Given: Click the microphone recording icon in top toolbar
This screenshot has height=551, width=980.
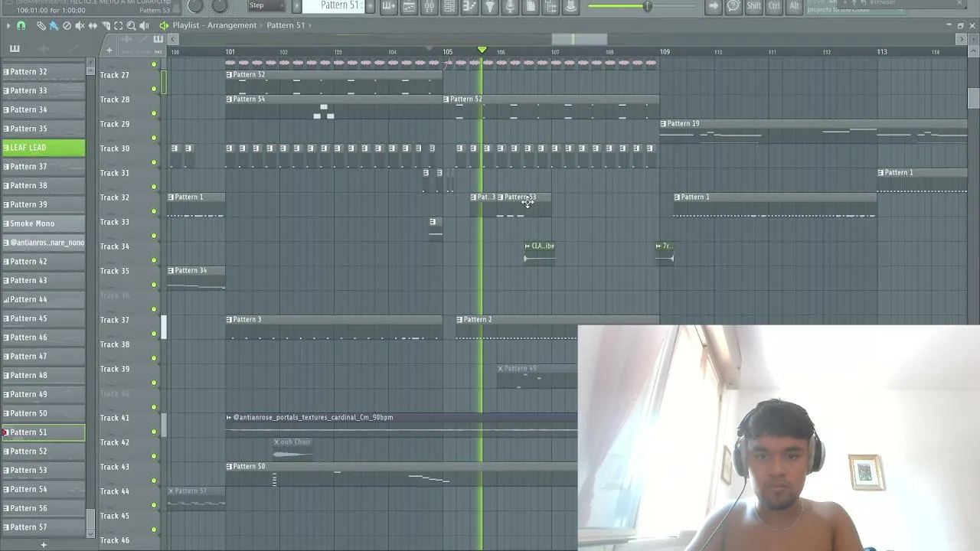Looking at the screenshot, I should click(510, 6).
